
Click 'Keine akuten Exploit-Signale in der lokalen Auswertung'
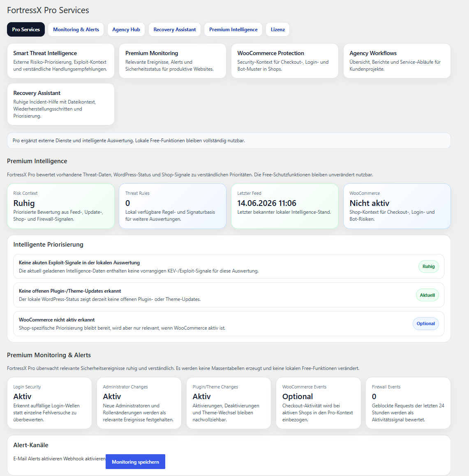click(x=79, y=263)
